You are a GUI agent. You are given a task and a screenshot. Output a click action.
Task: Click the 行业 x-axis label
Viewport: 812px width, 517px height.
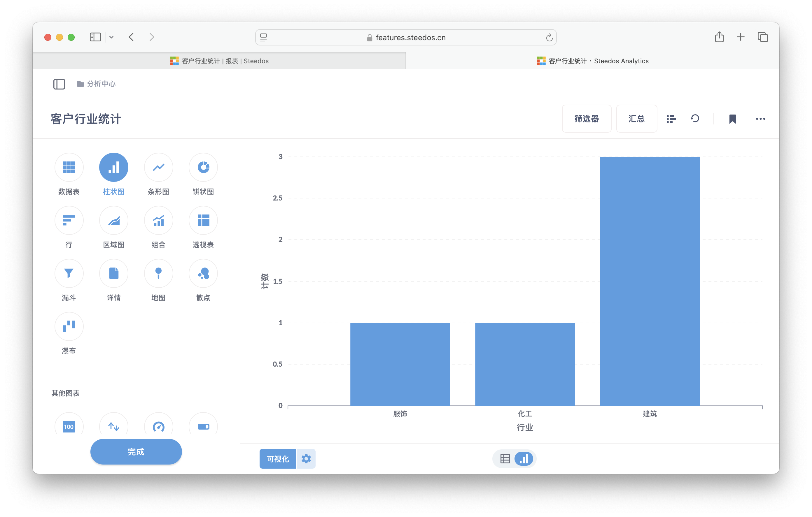[x=525, y=427]
